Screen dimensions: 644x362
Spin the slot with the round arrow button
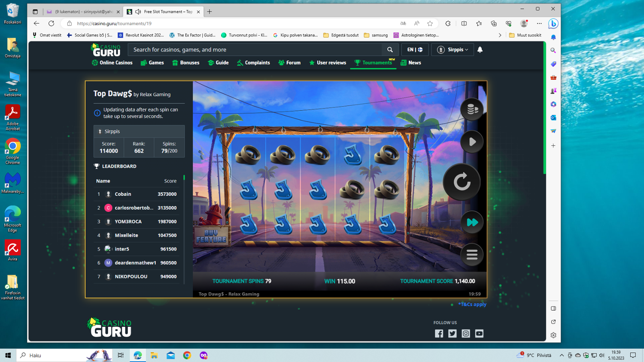point(462,182)
